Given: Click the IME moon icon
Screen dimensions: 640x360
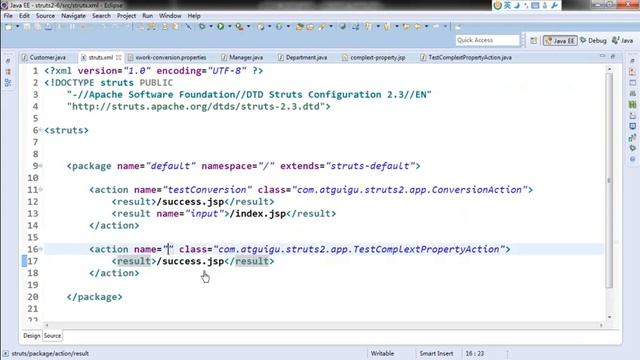Looking at the screenshot, I should pos(517,5).
